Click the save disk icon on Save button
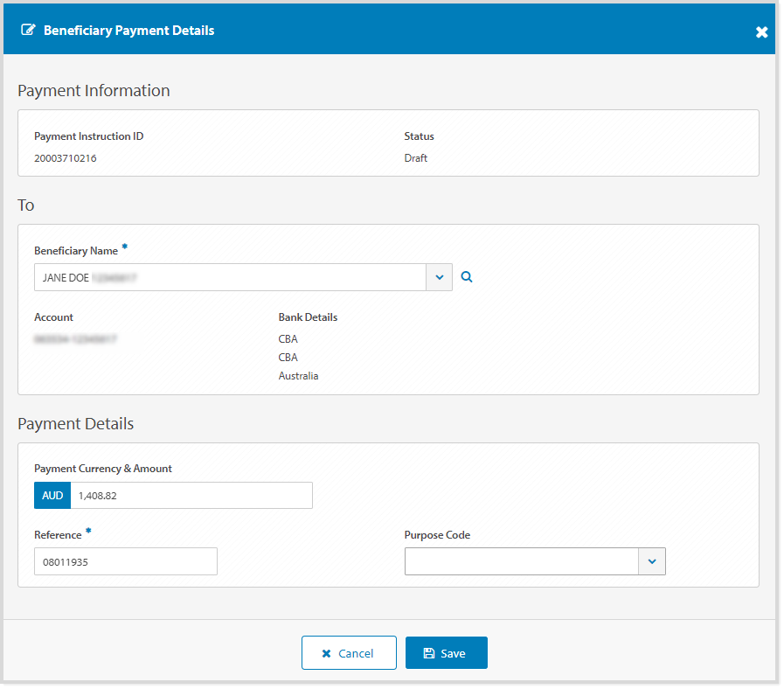The image size is (784, 689). point(429,652)
